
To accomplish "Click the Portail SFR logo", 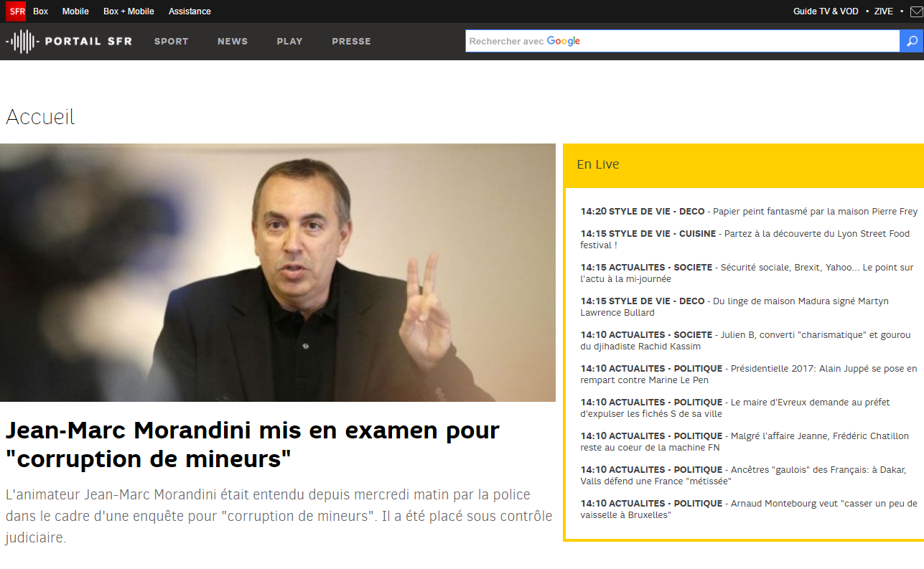I will tap(68, 42).
